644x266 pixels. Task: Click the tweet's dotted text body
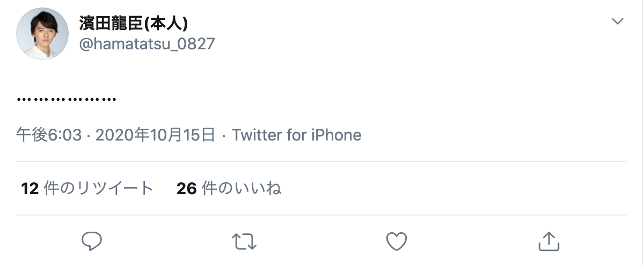pos(67,99)
